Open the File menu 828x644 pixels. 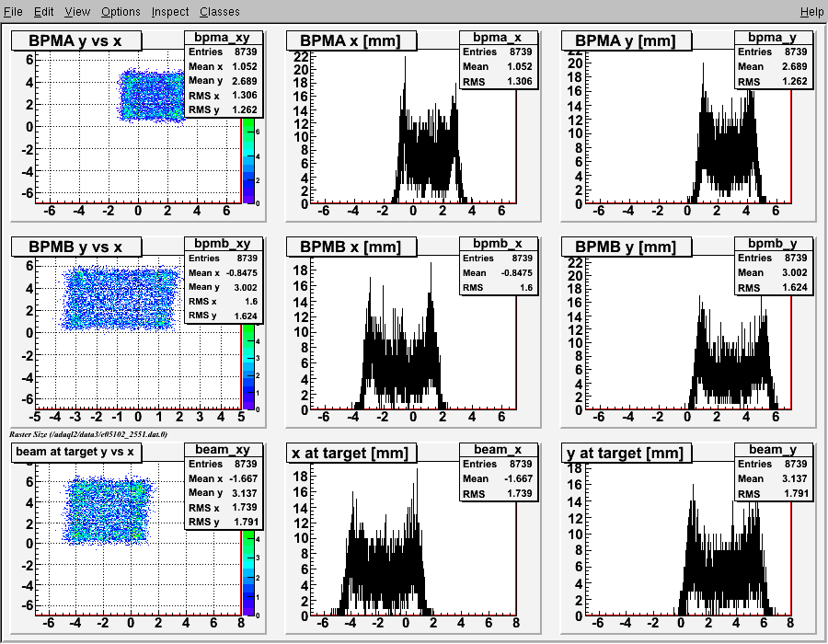(x=13, y=11)
